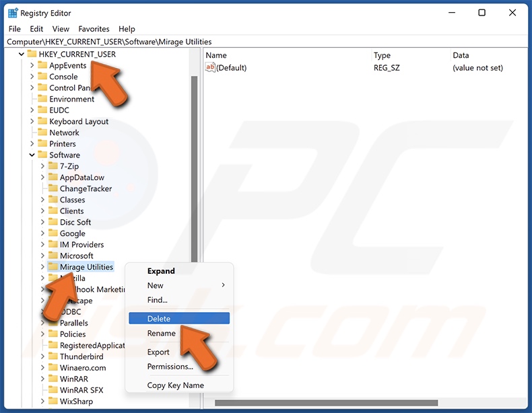This screenshot has height=413, width=532.
Task: Click the WinRAR folder icon
Action: click(x=53, y=378)
